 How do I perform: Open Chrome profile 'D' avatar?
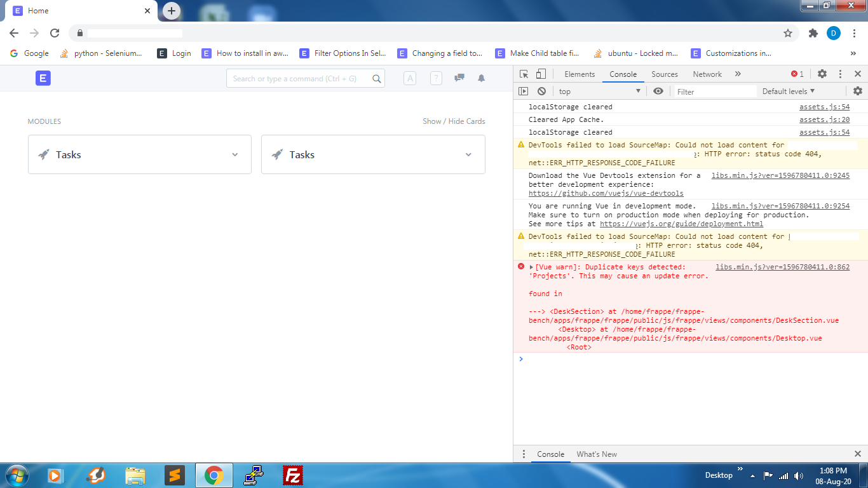pyautogui.click(x=834, y=33)
